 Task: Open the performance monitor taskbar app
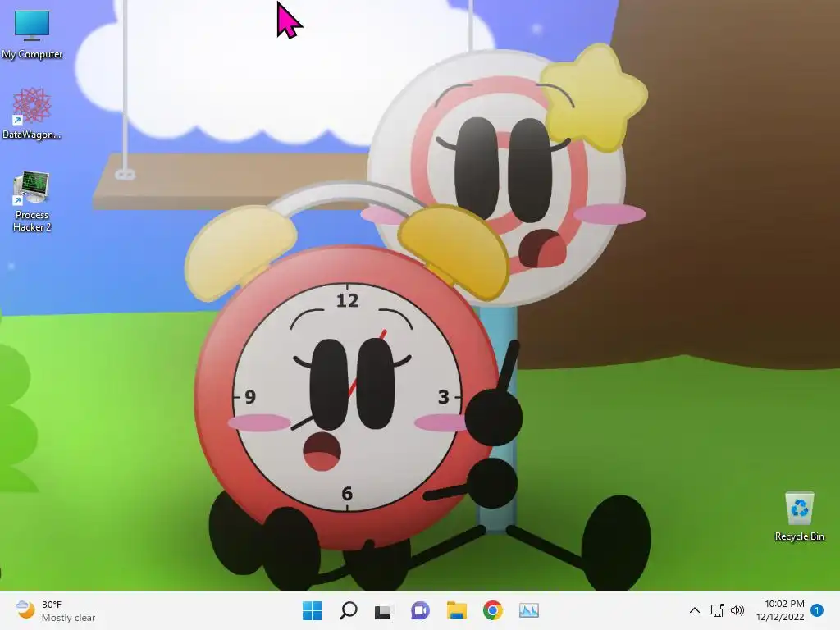click(529, 610)
